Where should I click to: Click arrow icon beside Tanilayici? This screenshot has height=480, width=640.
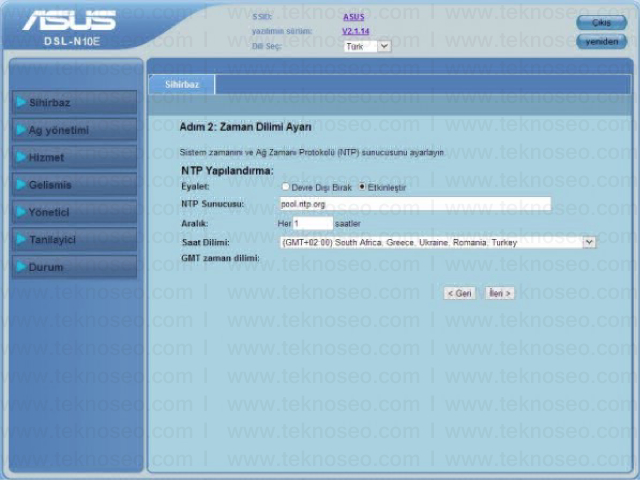point(21,239)
